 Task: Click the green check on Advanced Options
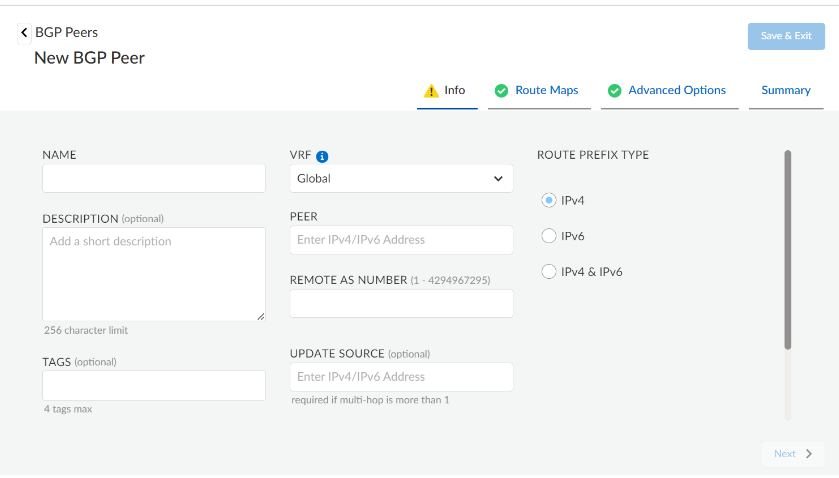click(x=614, y=91)
